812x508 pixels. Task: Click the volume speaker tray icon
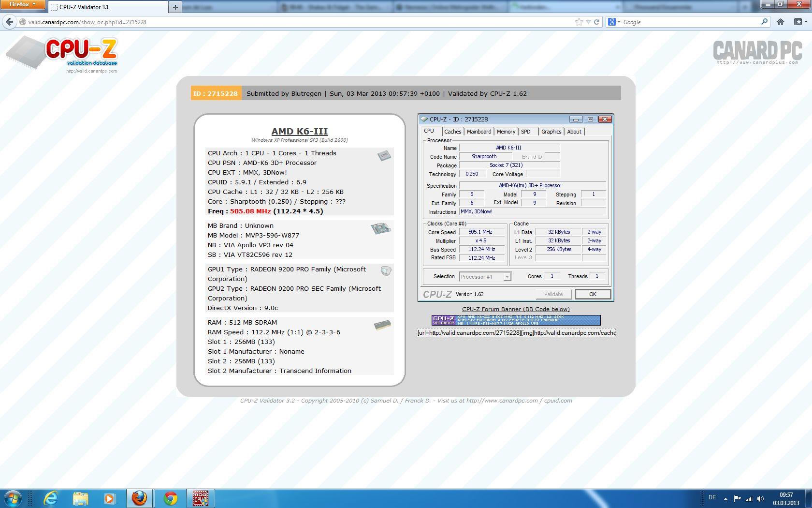coord(760,498)
